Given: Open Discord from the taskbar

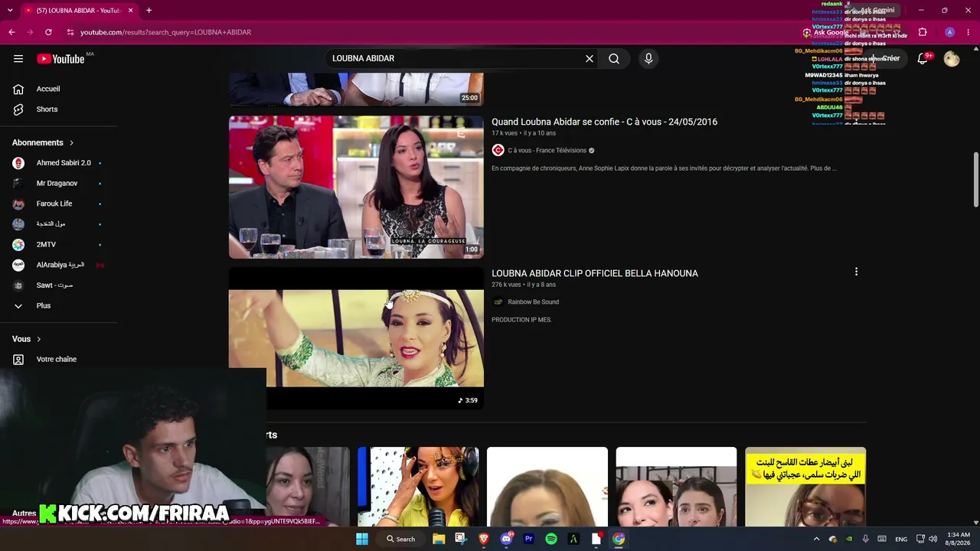Looking at the screenshot, I should [x=506, y=539].
